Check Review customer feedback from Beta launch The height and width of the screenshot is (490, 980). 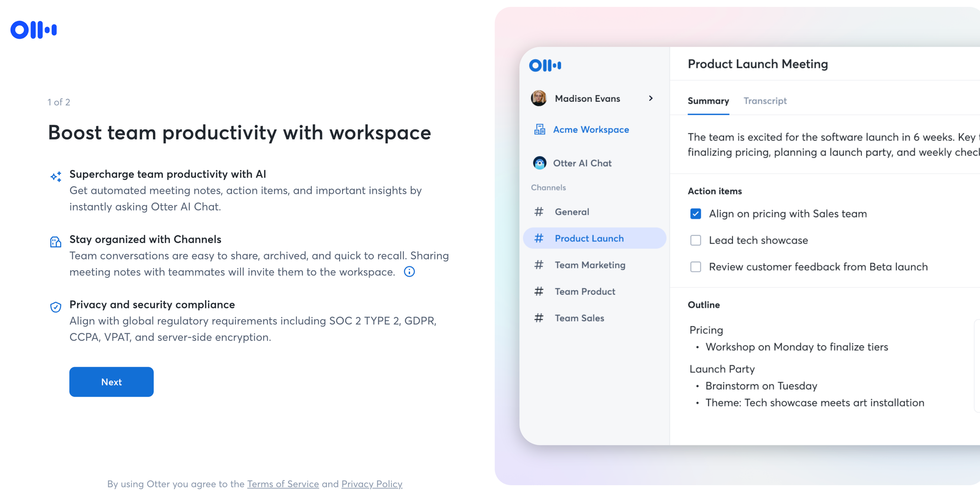point(696,267)
